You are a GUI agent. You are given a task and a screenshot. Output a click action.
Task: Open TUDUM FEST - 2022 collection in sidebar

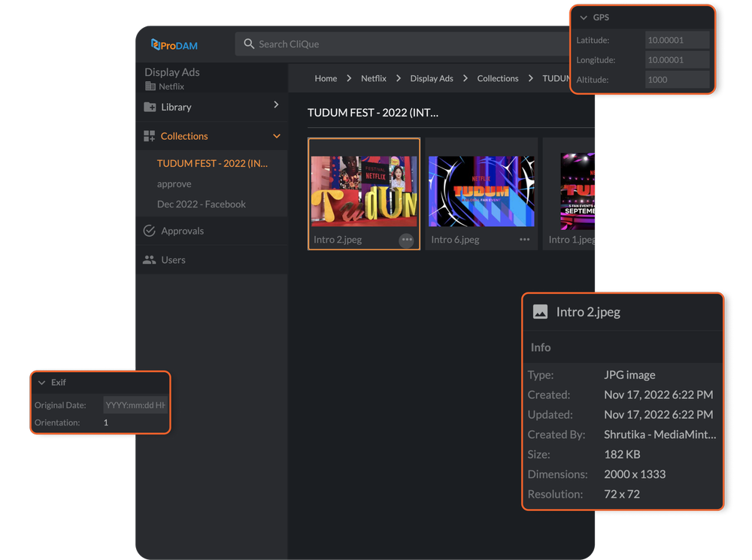tap(213, 164)
